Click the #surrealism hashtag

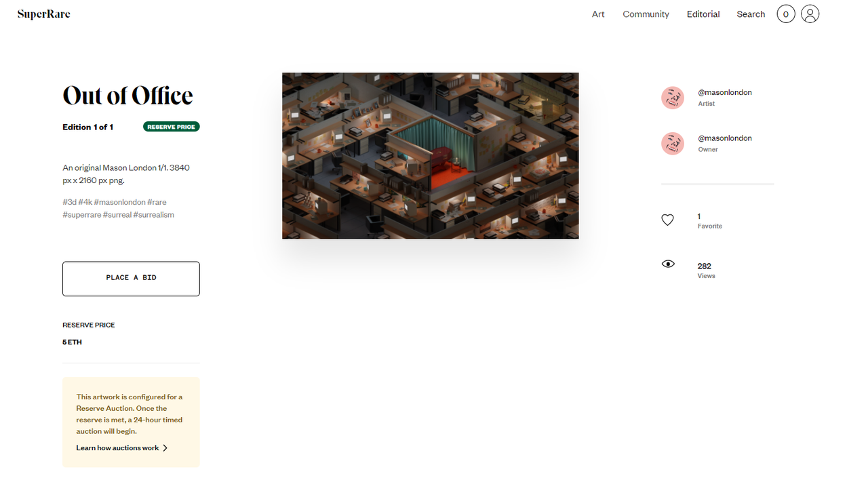[x=154, y=215]
